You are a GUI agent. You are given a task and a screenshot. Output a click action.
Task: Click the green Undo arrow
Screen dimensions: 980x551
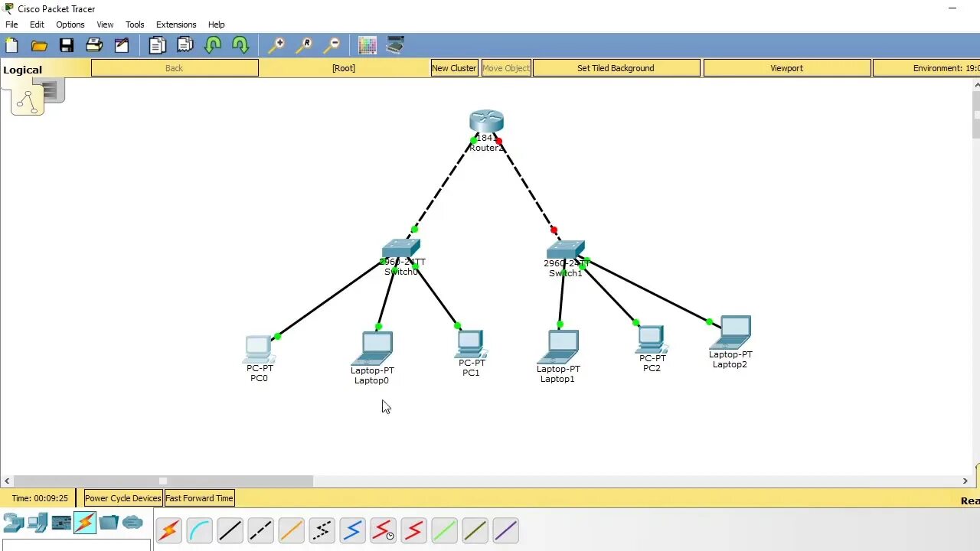tap(213, 45)
